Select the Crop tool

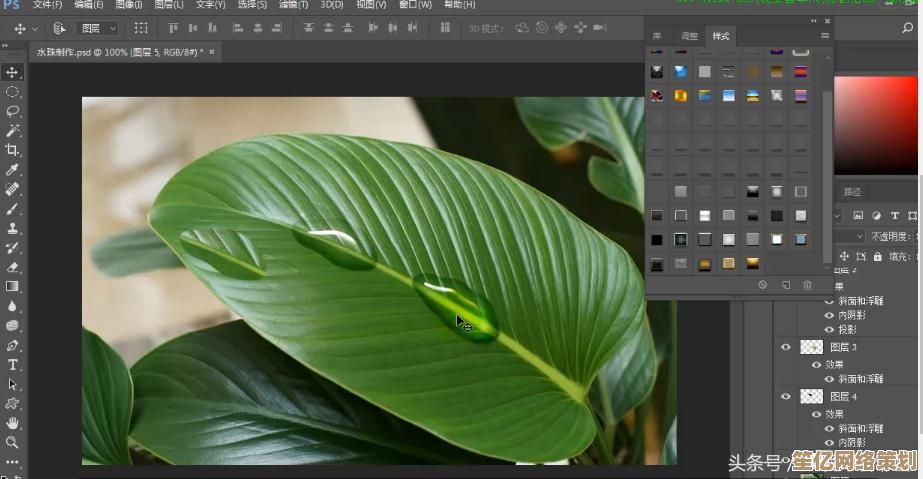pyautogui.click(x=12, y=150)
